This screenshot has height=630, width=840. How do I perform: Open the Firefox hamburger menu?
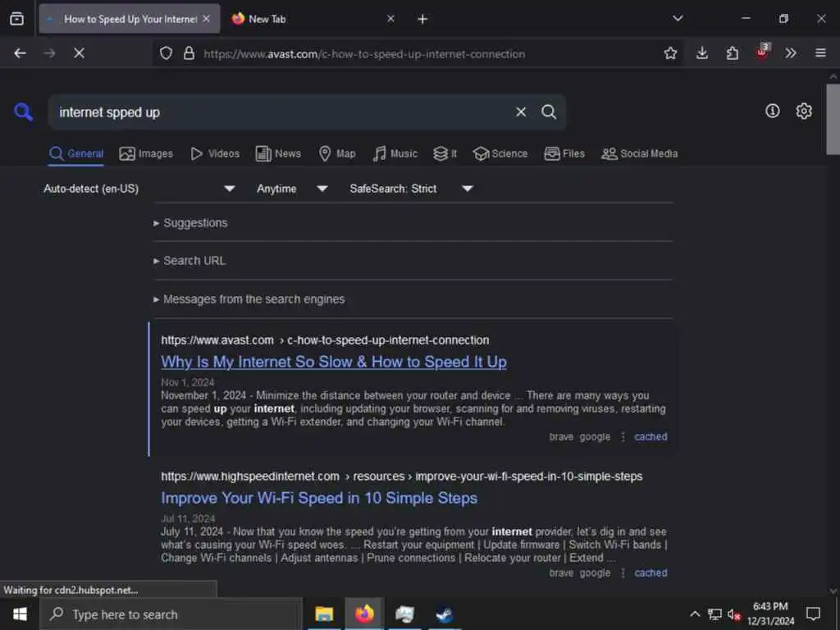click(x=820, y=53)
